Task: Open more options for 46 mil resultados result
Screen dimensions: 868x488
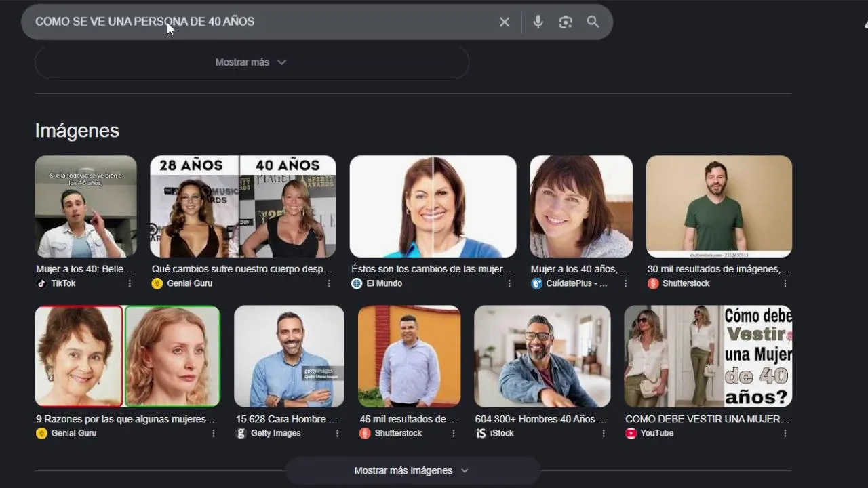Action: pos(454,433)
